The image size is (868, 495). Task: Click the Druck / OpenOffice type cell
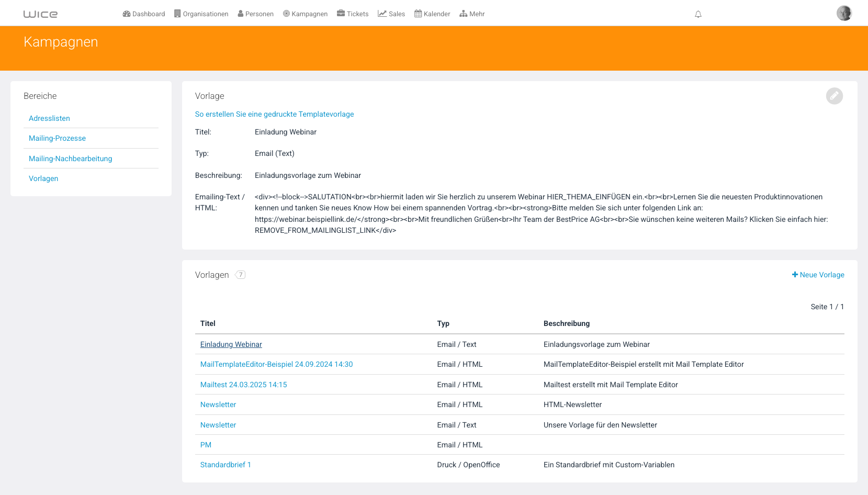coord(468,465)
